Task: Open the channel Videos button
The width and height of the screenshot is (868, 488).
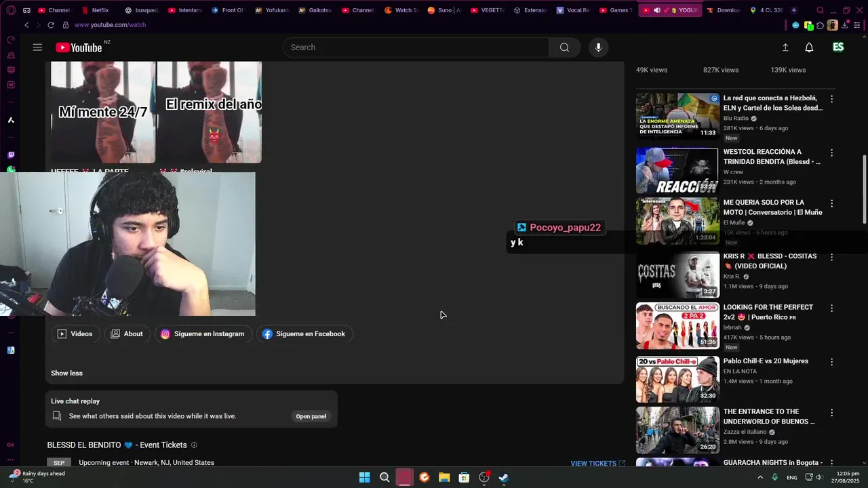Action: [75, 333]
